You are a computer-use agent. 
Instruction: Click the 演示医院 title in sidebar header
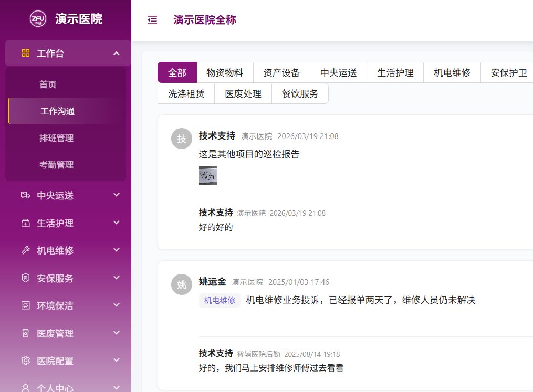click(79, 19)
